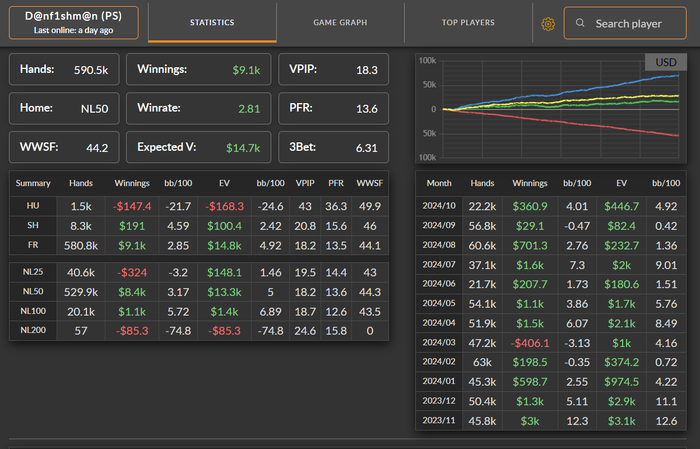Viewport: 700px width, 449px height.
Task: Click the magnifier icon in search box
Action: pyautogui.click(x=580, y=23)
